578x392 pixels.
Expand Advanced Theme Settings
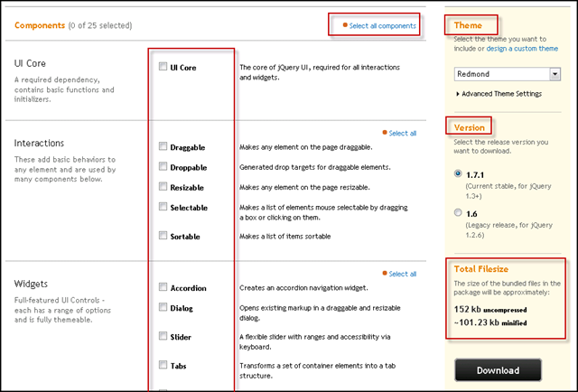(499, 93)
